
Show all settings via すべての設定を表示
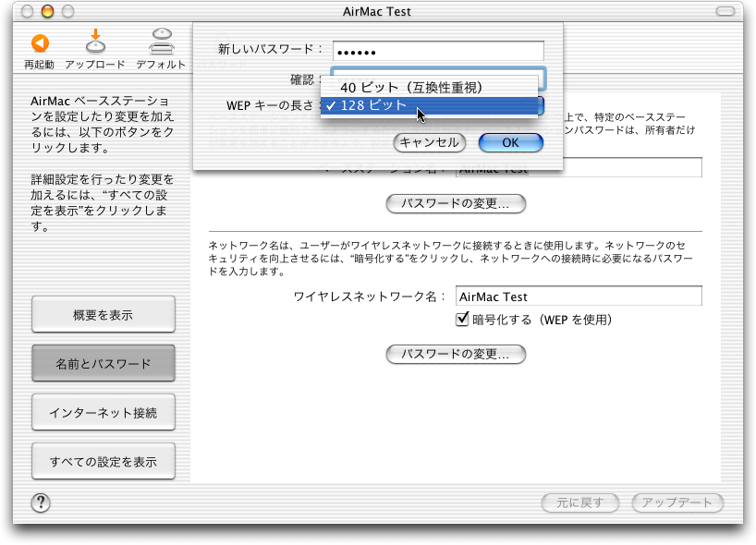(103, 461)
